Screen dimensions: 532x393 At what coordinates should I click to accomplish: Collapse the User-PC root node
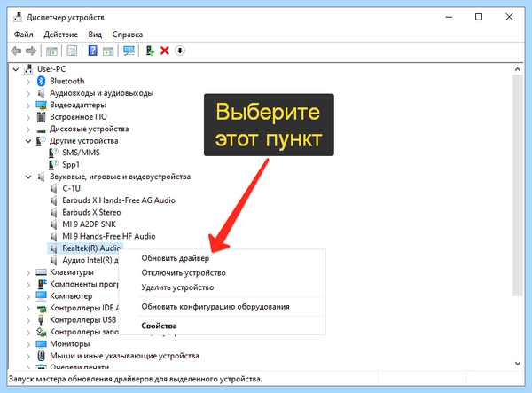tap(16, 69)
